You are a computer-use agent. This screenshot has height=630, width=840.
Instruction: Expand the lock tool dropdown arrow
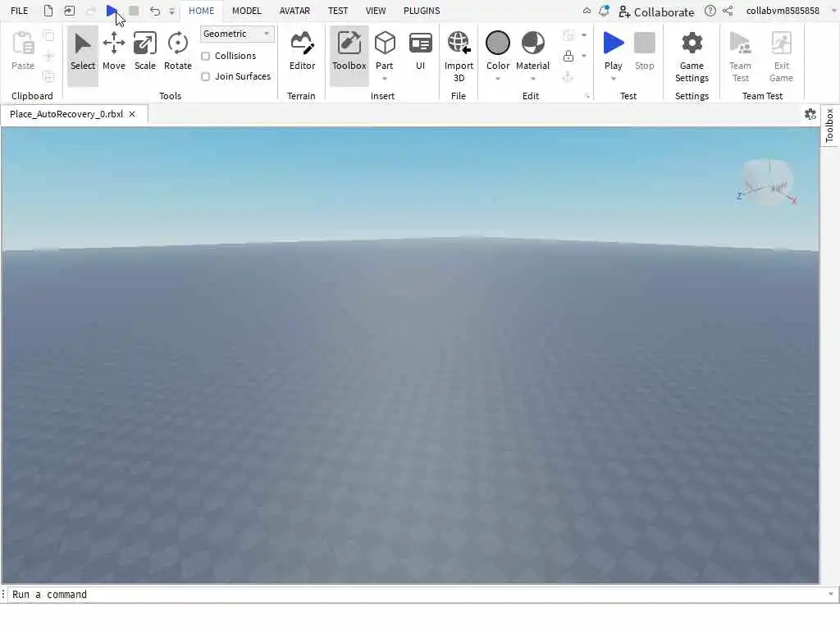(x=584, y=56)
